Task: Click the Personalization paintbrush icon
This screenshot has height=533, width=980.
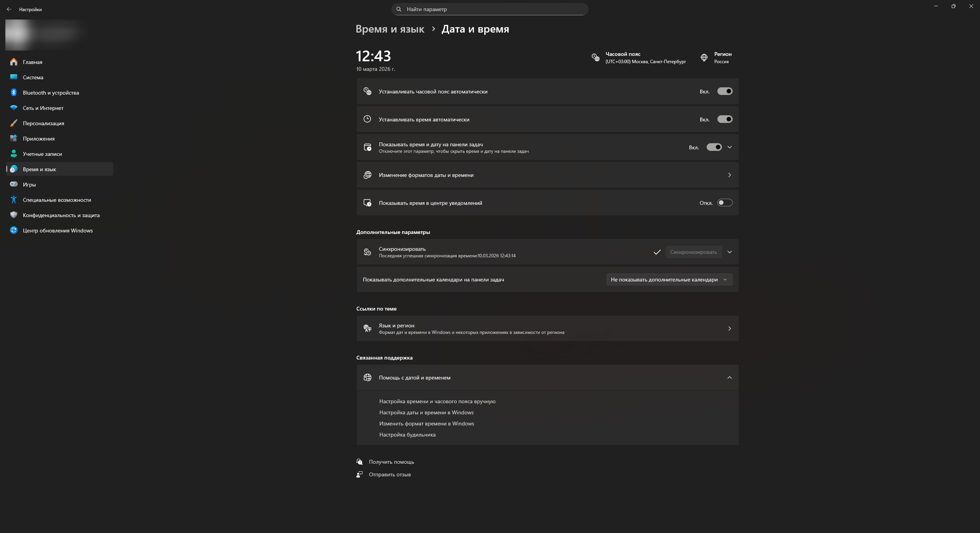Action: point(14,123)
